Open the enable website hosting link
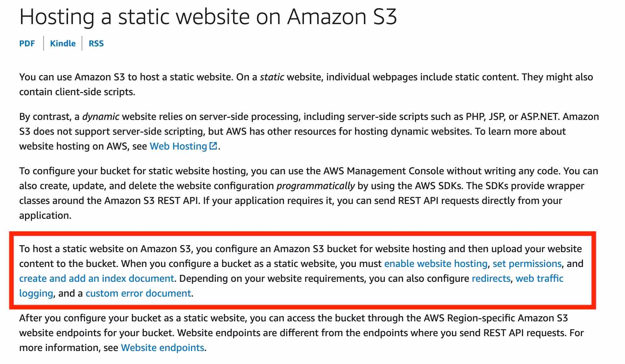The image size is (625, 364). pos(436,264)
